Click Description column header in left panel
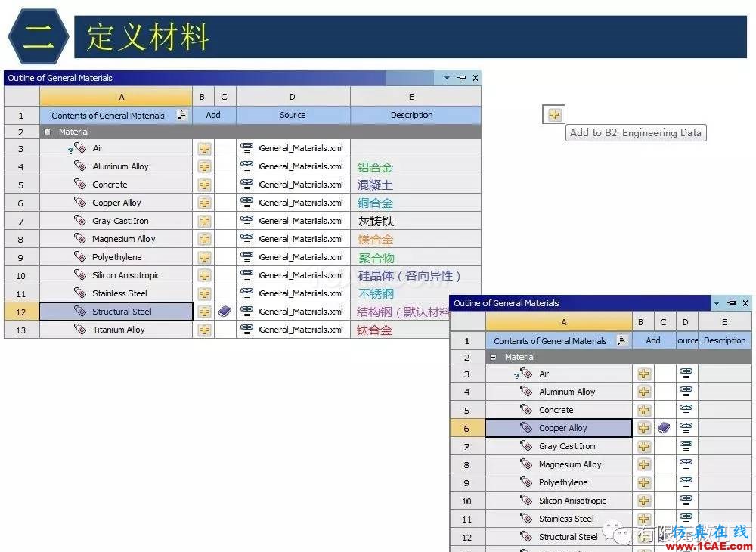The image size is (756, 552). (x=416, y=115)
